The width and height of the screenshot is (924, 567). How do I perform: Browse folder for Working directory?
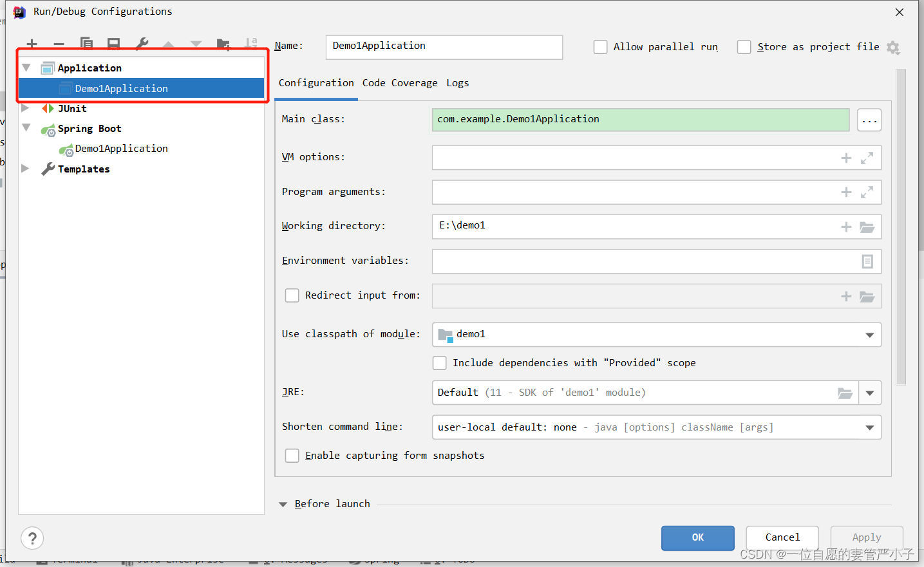click(x=867, y=227)
